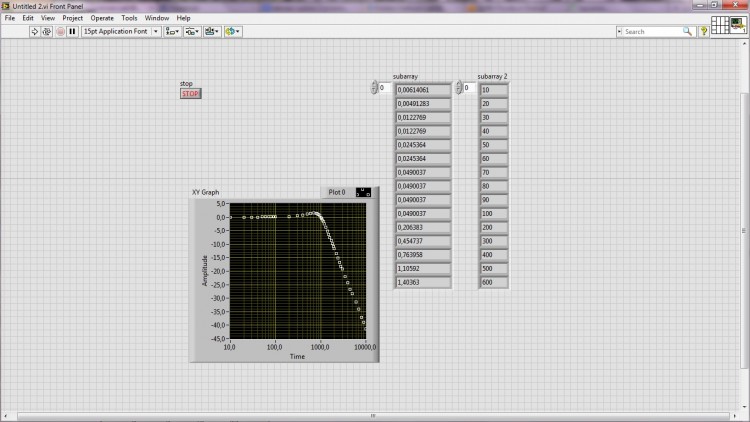This screenshot has height=422, width=750.
Task: Open the Distribute Objects tool
Action: pyautogui.click(x=192, y=32)
